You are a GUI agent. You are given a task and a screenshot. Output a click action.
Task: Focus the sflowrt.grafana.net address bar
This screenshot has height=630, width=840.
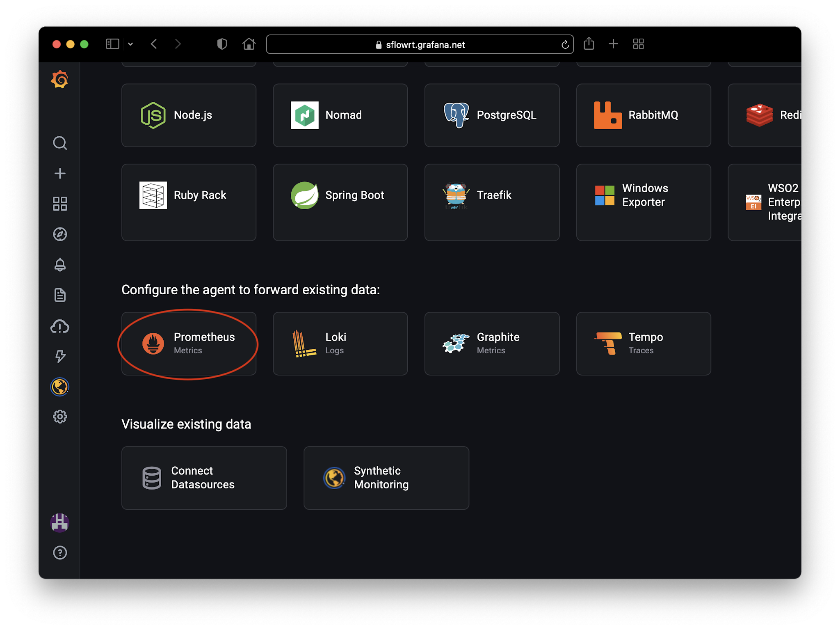pyautogui.click(x=420, y=44)
